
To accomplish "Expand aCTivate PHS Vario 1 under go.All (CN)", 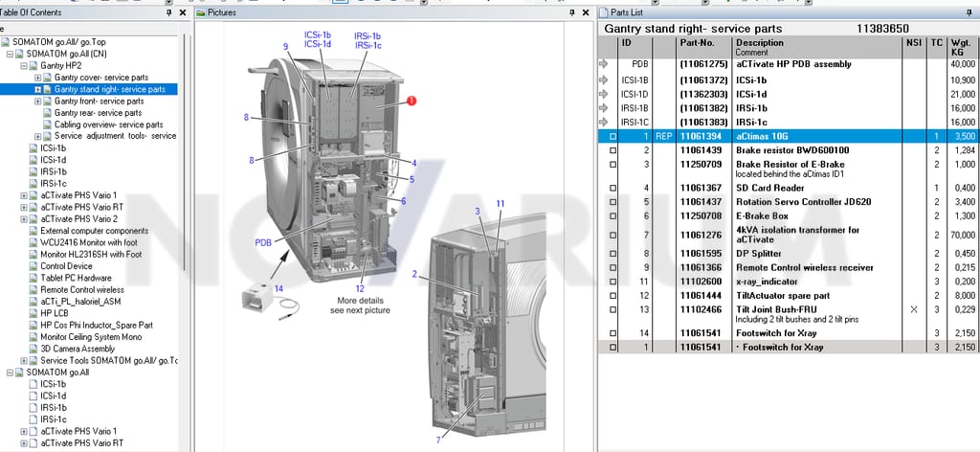I will 24,195.
